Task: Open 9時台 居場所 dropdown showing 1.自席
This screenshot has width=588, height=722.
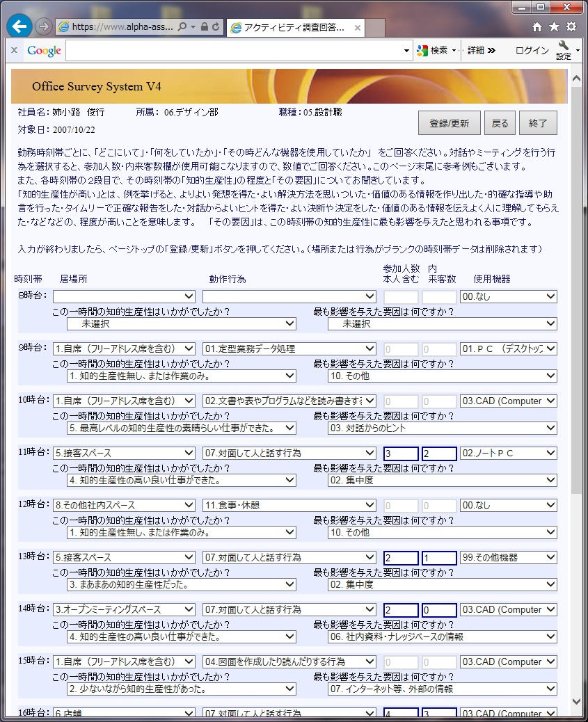Action: click(x=124, y=348)
